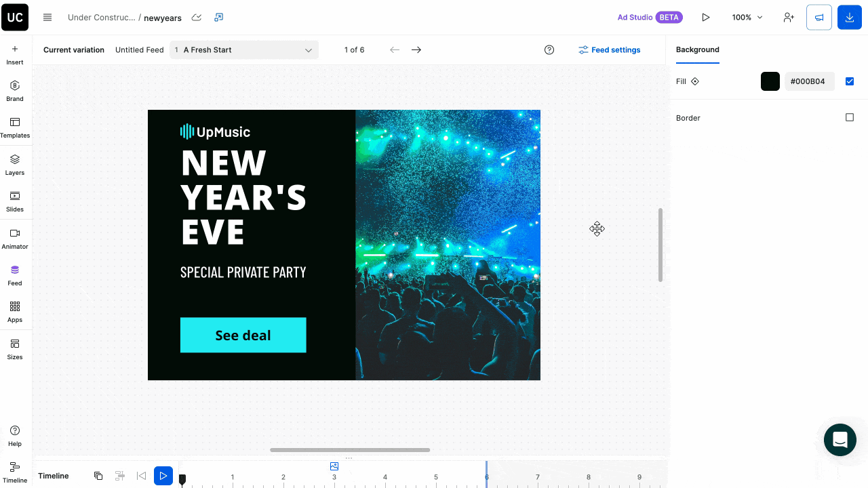The image size is (868, 488).
Task: Open Feed settings
Action: point(609,49)
